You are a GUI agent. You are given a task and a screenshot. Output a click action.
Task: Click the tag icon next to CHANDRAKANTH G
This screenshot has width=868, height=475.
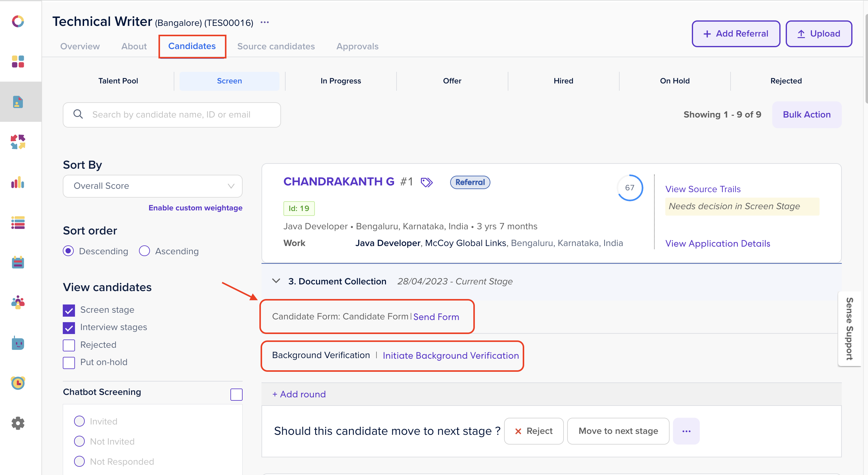(427, 182)
